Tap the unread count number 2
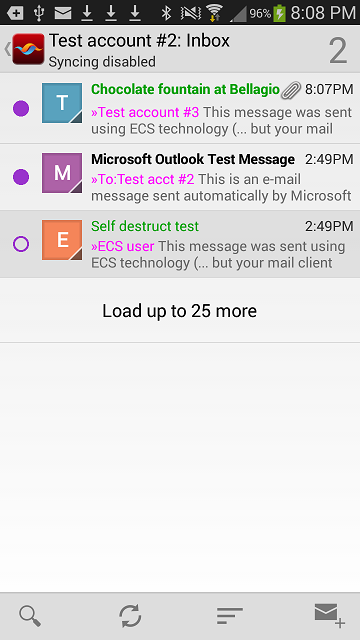The image size is (360, 640). tap(338, 51)
